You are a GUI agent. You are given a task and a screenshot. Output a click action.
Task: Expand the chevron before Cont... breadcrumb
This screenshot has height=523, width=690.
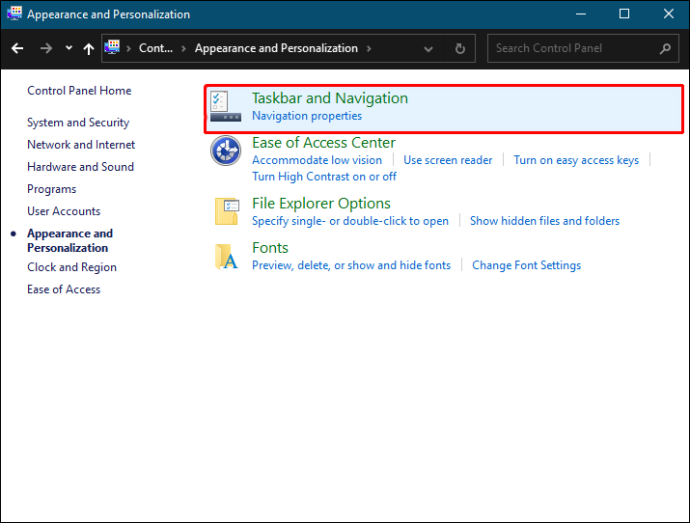pyautogui.click(x=128, y=48)
